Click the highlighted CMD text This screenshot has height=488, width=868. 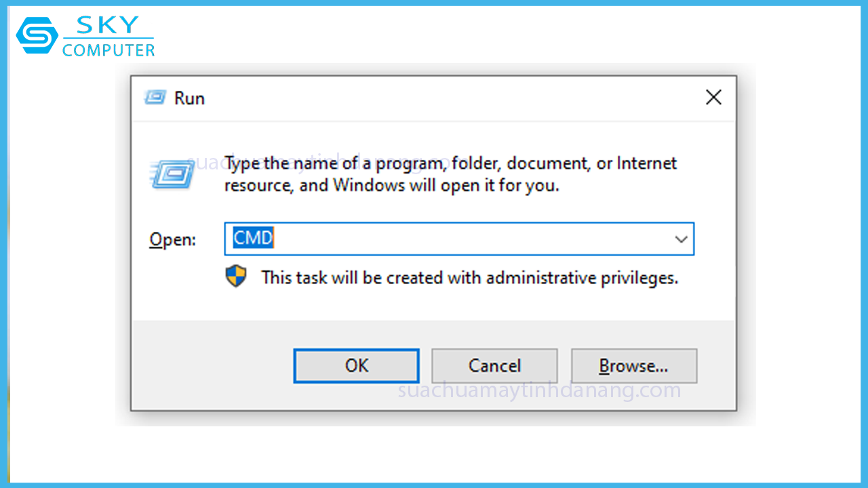click(x=253, y=239)
